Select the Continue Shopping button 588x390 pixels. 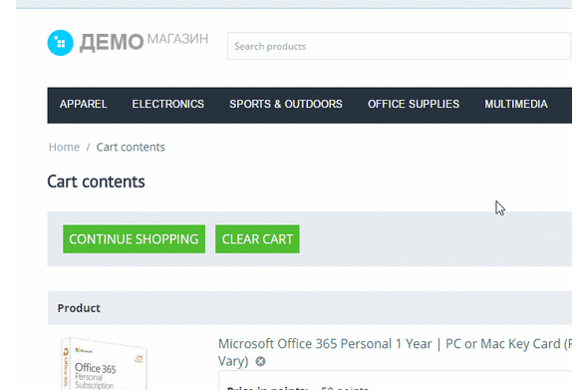pyautogui.click(x=134, y=239)
